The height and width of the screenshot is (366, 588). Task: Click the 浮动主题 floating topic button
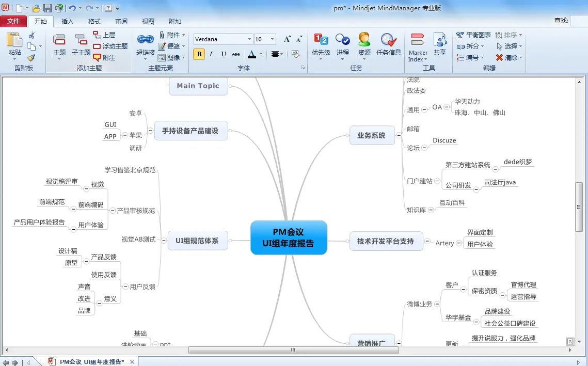tap(110, 46)
